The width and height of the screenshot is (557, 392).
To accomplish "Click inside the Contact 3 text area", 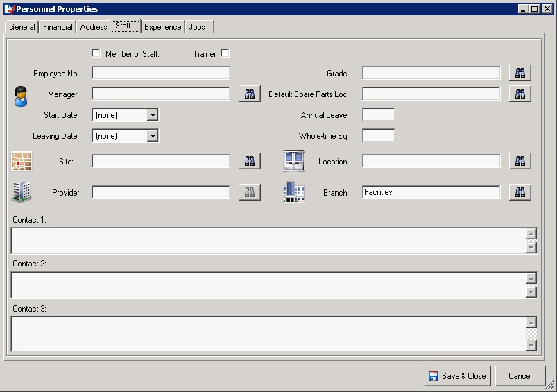I will click(x=268, y=334).
